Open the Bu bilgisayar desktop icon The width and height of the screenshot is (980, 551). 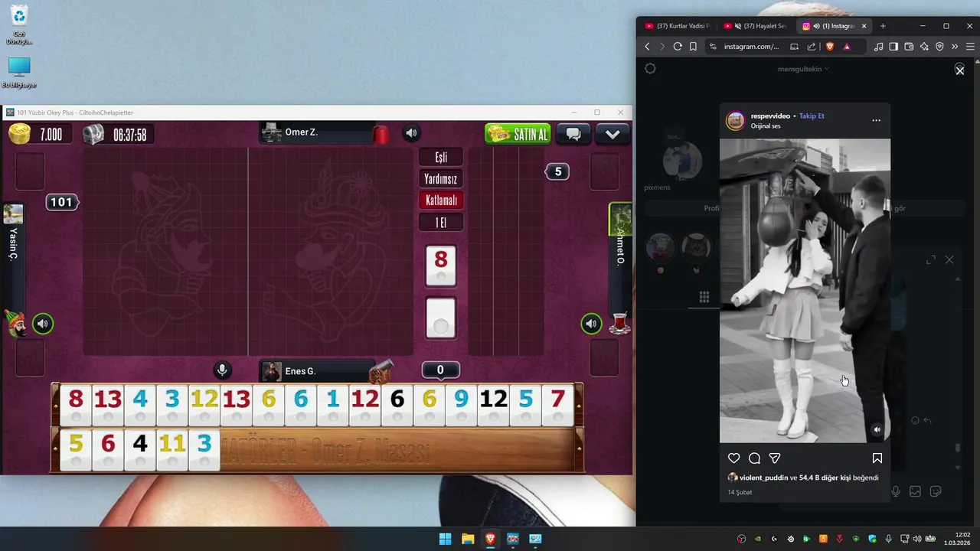(x=19, y=73)
